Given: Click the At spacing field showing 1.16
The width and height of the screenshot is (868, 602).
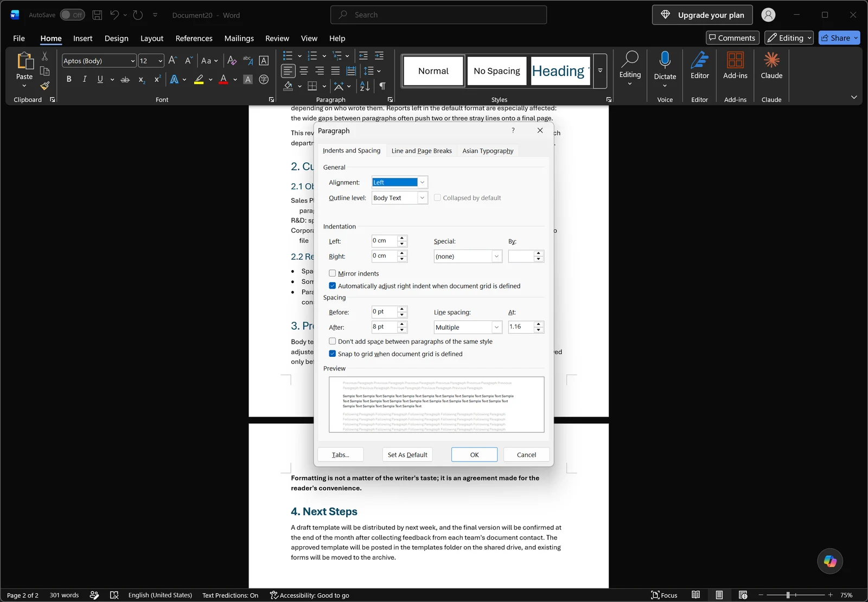Looking at the screenshot, I should coord(521,327).
